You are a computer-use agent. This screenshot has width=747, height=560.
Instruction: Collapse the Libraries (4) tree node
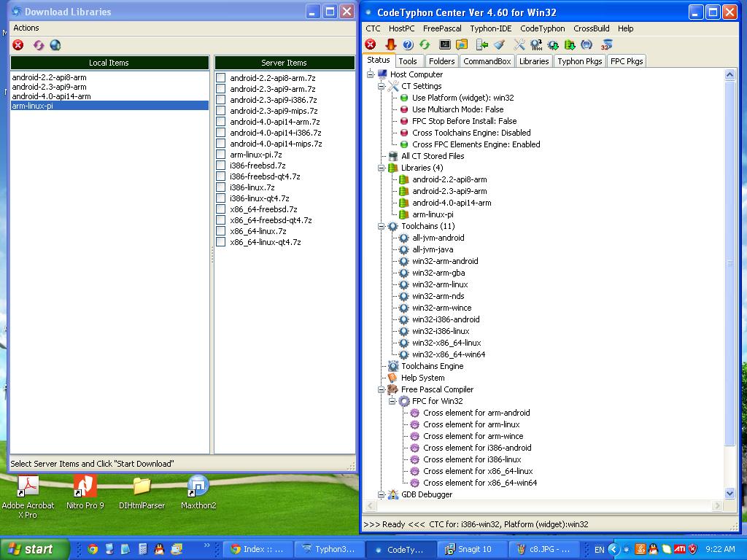(381, 168)
